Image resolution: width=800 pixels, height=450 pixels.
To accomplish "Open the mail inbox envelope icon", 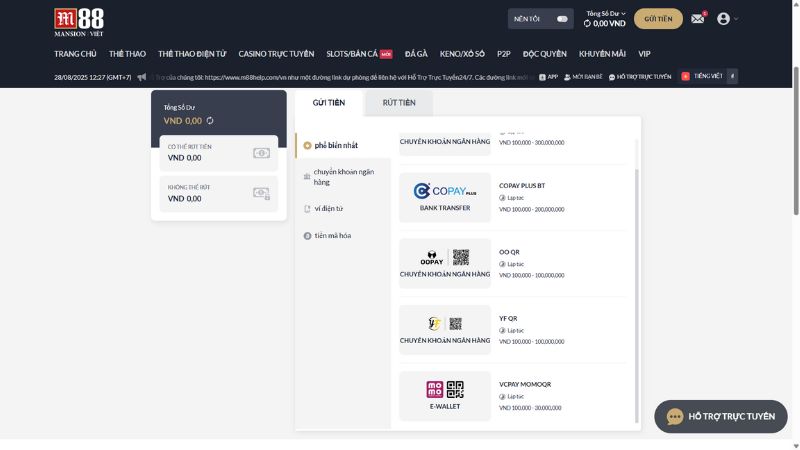I will click(x=697, y=19).
